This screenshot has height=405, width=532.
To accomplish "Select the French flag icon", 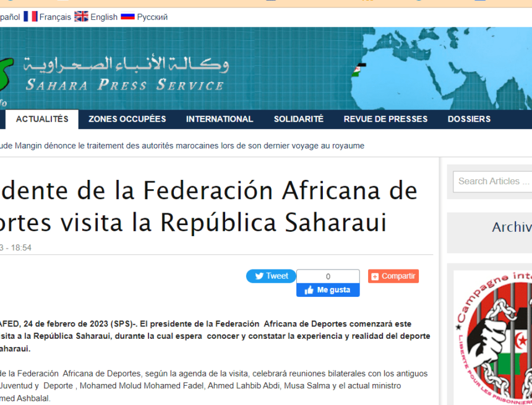I will 30,17.
